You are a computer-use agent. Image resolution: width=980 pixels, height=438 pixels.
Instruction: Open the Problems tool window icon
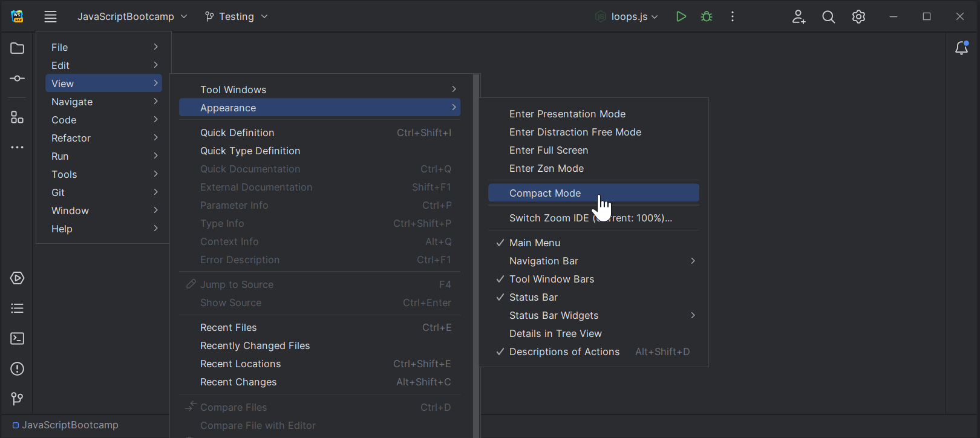[x=17, y=369]
